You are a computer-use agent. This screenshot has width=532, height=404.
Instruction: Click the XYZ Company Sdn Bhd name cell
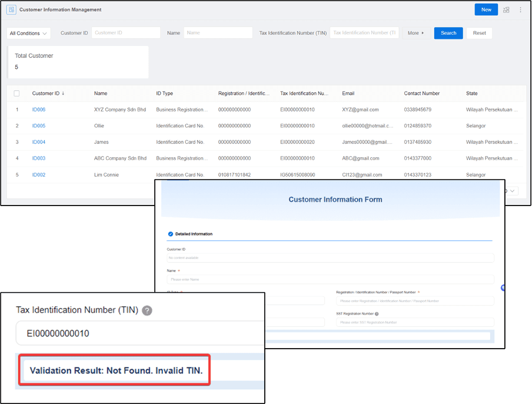[x=120, y=110]
